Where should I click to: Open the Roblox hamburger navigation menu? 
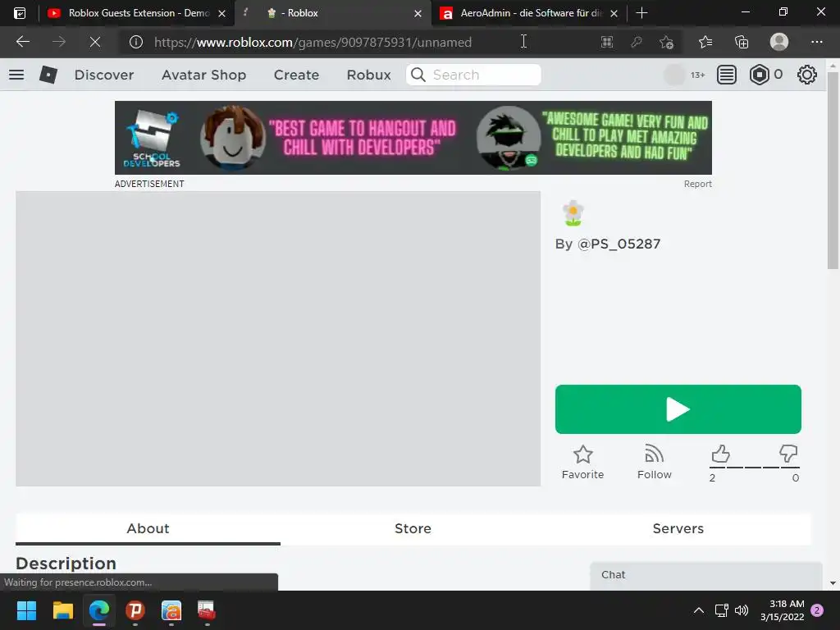tap(16, 75)
